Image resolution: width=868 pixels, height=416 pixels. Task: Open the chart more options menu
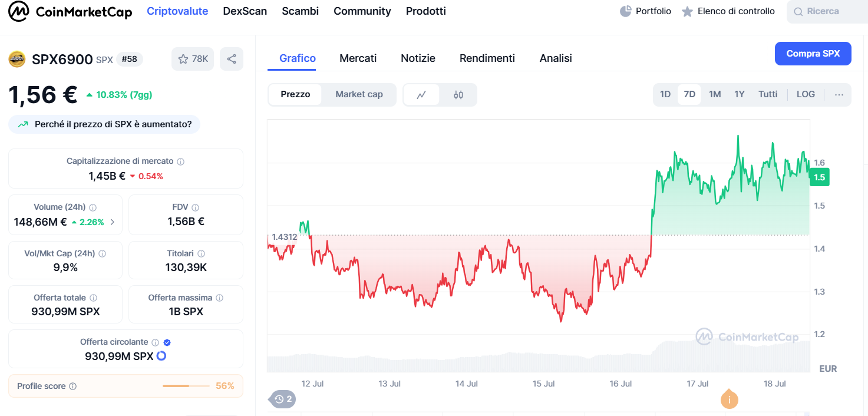[x=839, y=94]
